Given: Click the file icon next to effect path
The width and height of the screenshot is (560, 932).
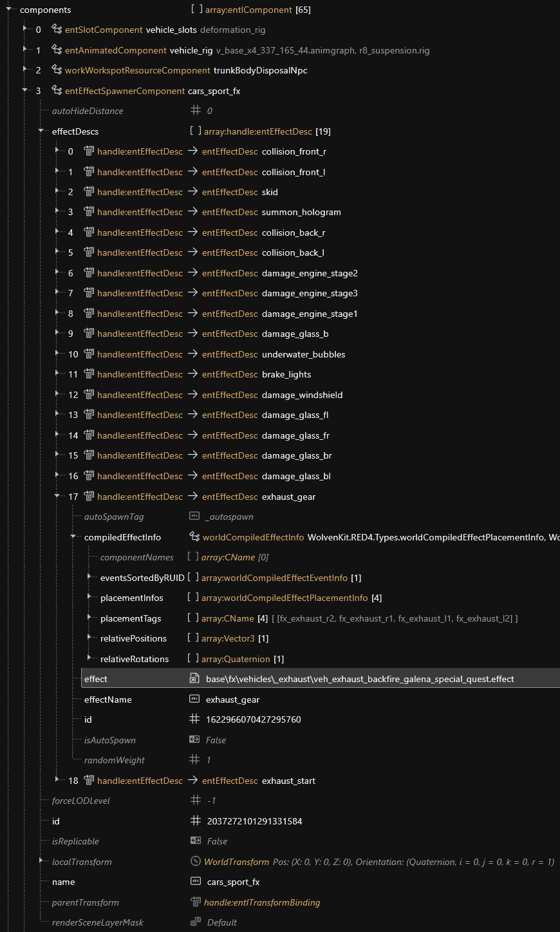Looking at the screenshot, I should pyautogui.click(x=194, y=679).
